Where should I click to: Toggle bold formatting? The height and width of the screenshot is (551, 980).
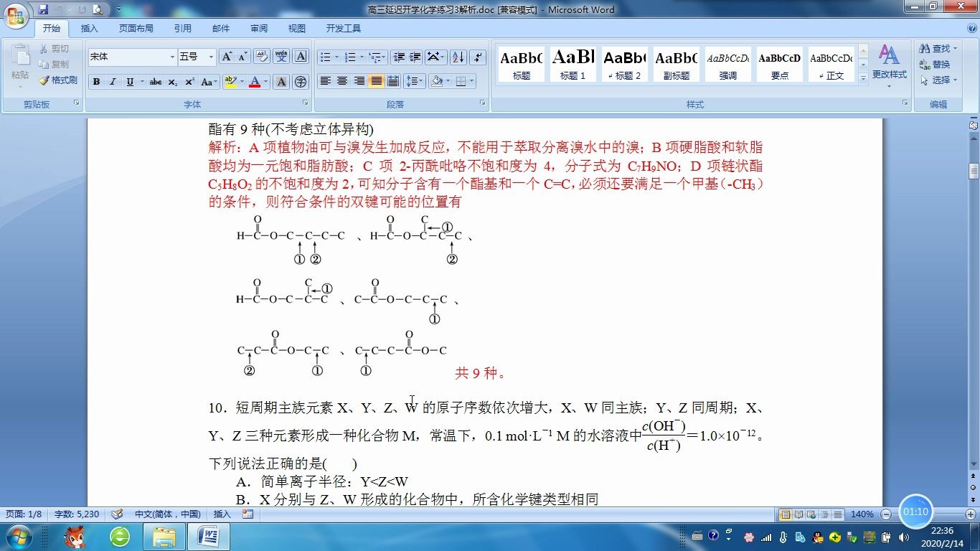click(96, 82)
